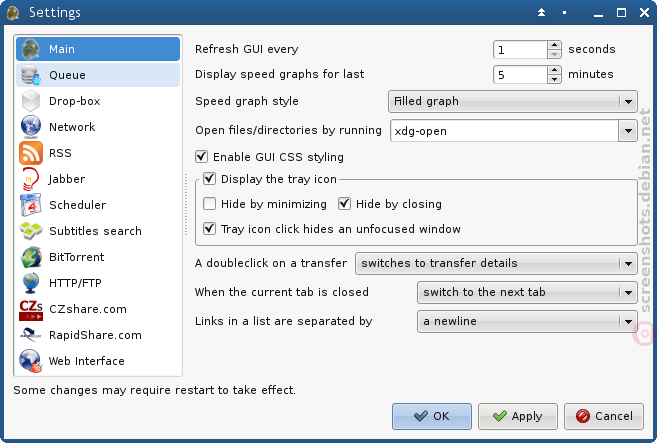Expand Links in a list separator dropdown

tap(527, 321)
